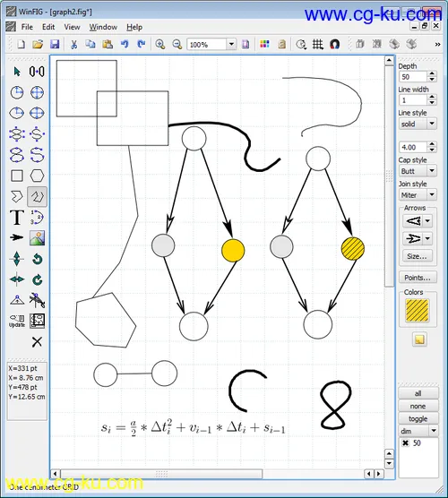The height and width of the screenshot is (498, 448).
Task: Pick the closed approximated spline tool
Action: (17, 134)
